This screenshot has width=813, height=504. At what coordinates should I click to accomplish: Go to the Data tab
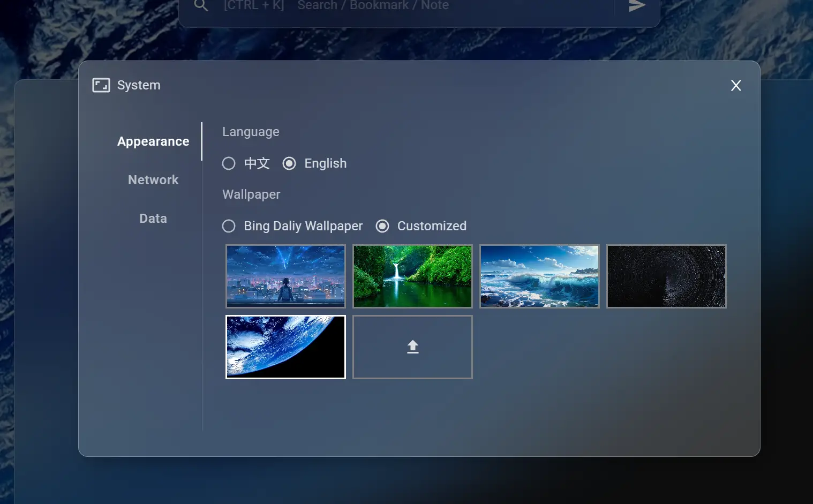pyautogui.click(x=153, y=219)
